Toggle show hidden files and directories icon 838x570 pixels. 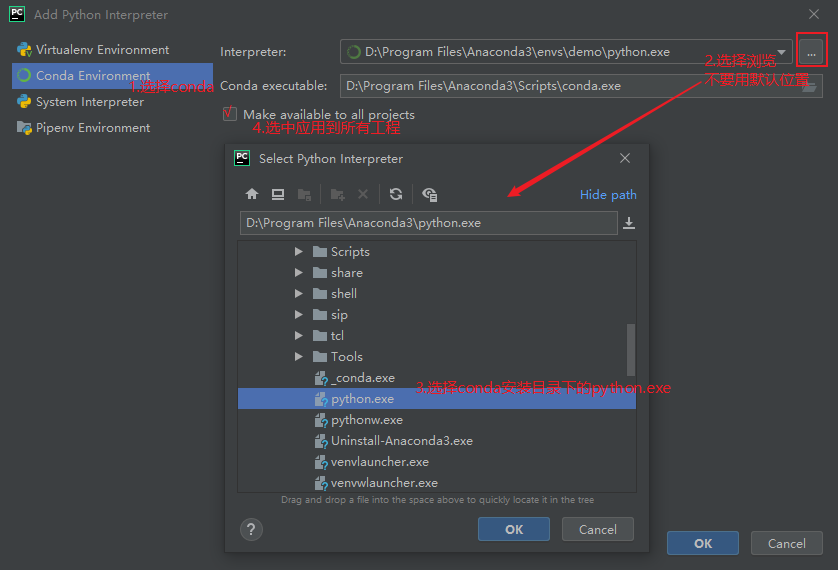click(x=429, y=194)
